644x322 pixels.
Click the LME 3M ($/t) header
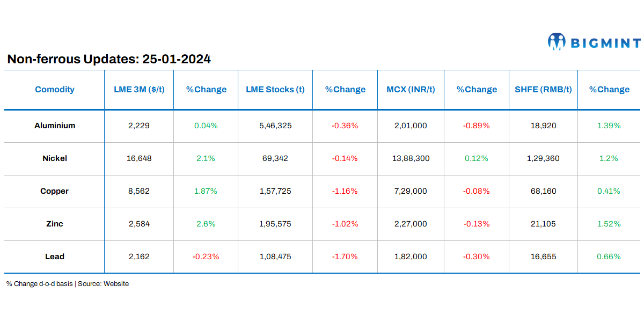pos(139,90)
